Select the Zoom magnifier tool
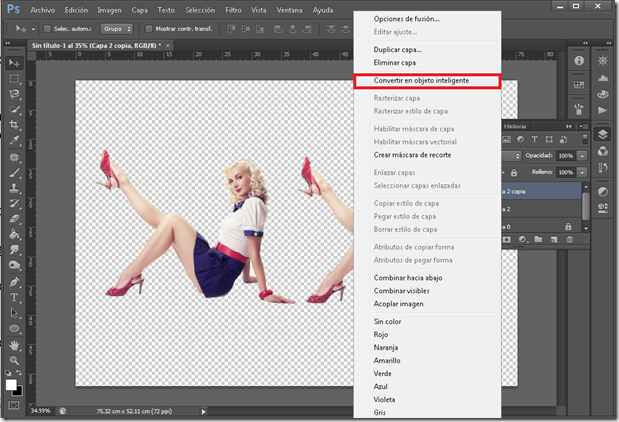 pyautogui.click(x=14, y=359)
